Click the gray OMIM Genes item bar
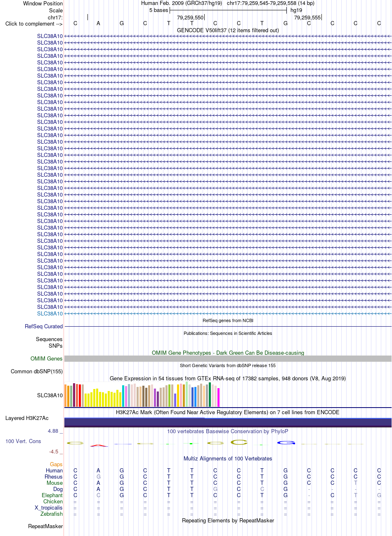Screen dimensions: 392x536 (x=228, y=358)
